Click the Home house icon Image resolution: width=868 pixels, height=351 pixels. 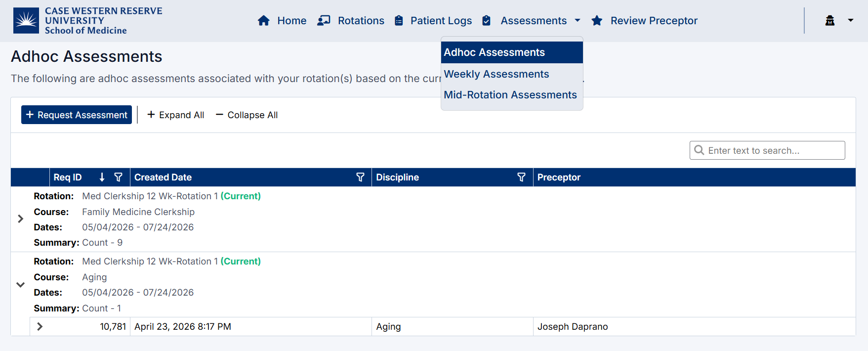click(x=264, y=21)
